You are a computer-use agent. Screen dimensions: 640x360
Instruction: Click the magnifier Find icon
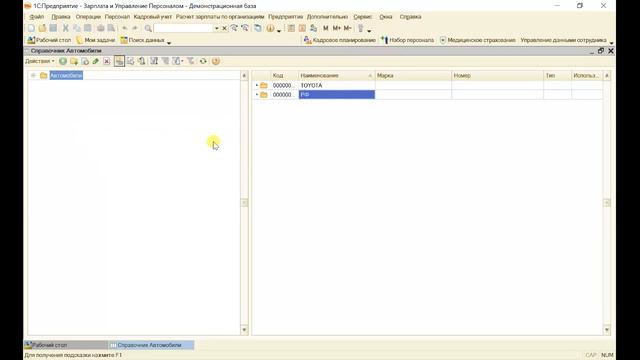coord(148,28)
